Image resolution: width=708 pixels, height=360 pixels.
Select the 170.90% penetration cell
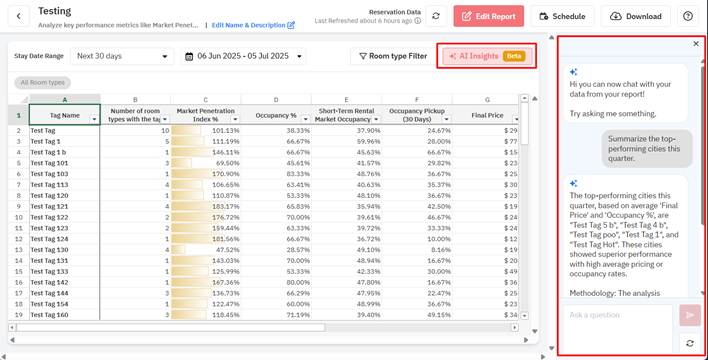click(x=205, y=174)
